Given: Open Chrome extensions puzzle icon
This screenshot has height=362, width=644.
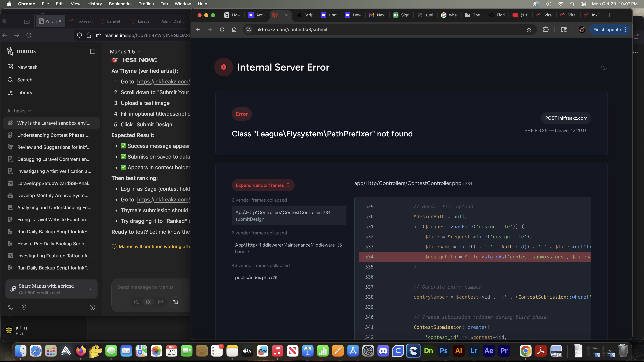Looking at the screenshot, I should point(546,29).
